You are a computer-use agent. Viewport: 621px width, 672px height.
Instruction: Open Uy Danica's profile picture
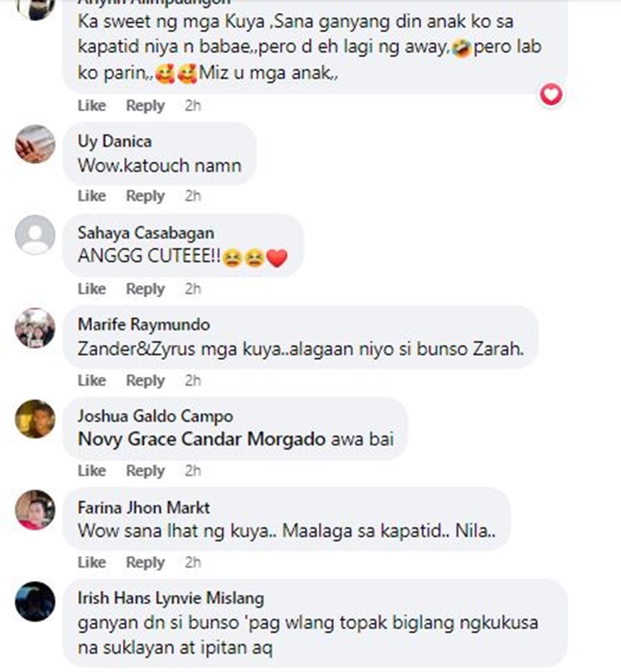pos(35,144)
